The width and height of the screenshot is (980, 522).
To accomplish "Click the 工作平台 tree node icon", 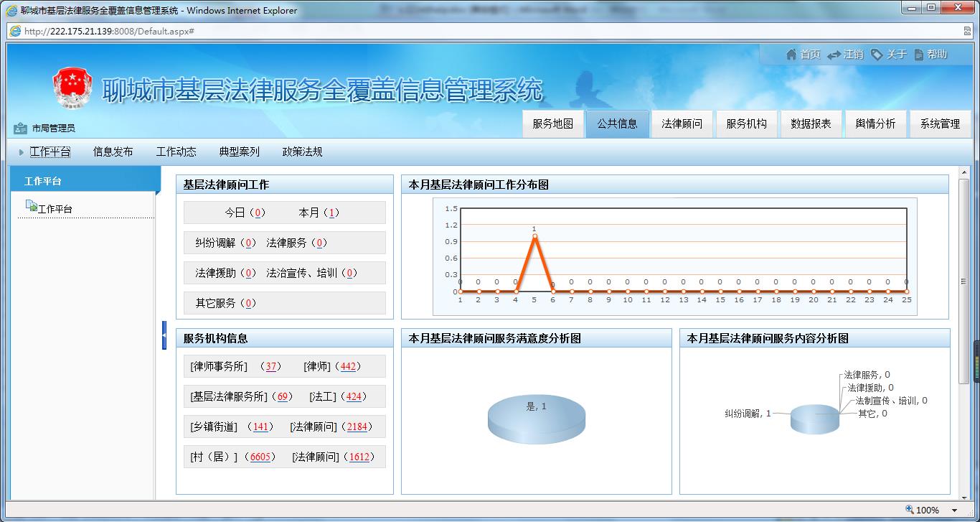I will tap(31, 207).
